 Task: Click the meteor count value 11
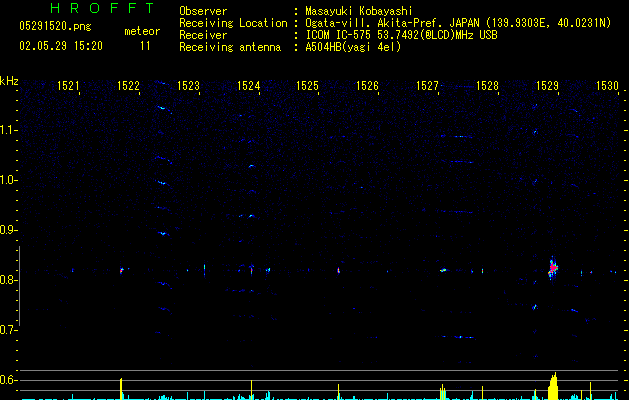coord(145,46)
